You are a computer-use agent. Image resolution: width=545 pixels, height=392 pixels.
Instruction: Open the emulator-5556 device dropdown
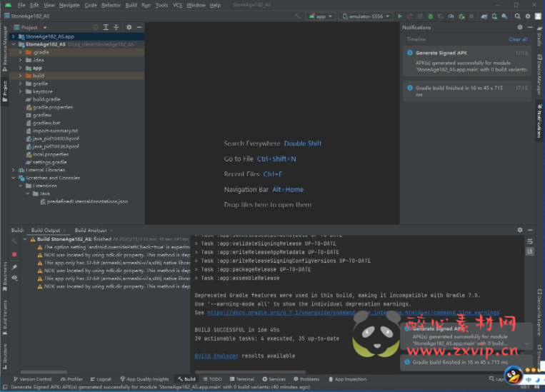click(x=366, y=16)
